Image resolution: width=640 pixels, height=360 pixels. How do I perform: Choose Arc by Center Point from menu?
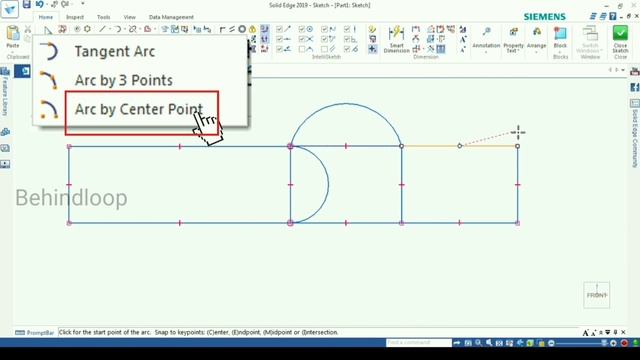pos(140,109)
